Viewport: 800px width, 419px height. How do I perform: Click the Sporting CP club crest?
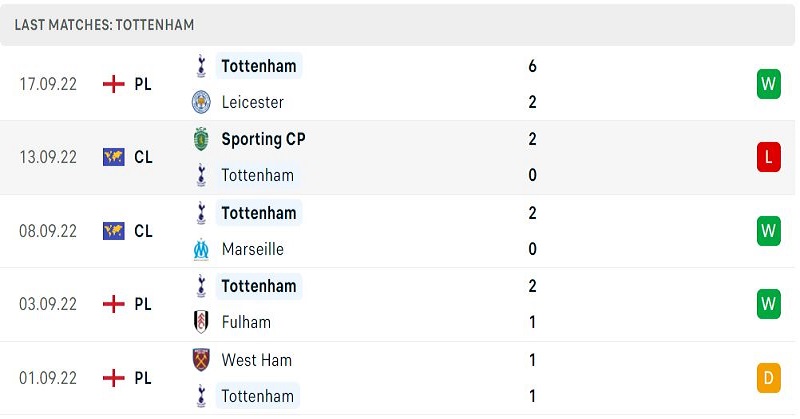point(201,139)
